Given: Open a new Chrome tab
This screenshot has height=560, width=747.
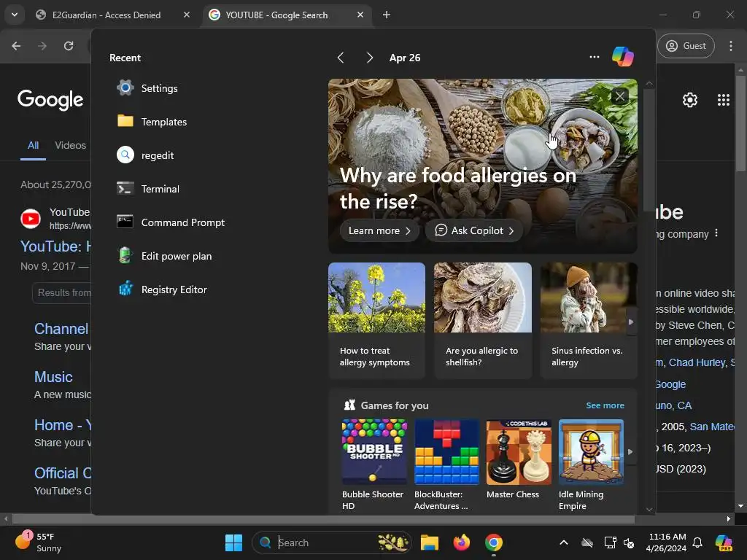Looking at the screenshot, I should [387, 15].
